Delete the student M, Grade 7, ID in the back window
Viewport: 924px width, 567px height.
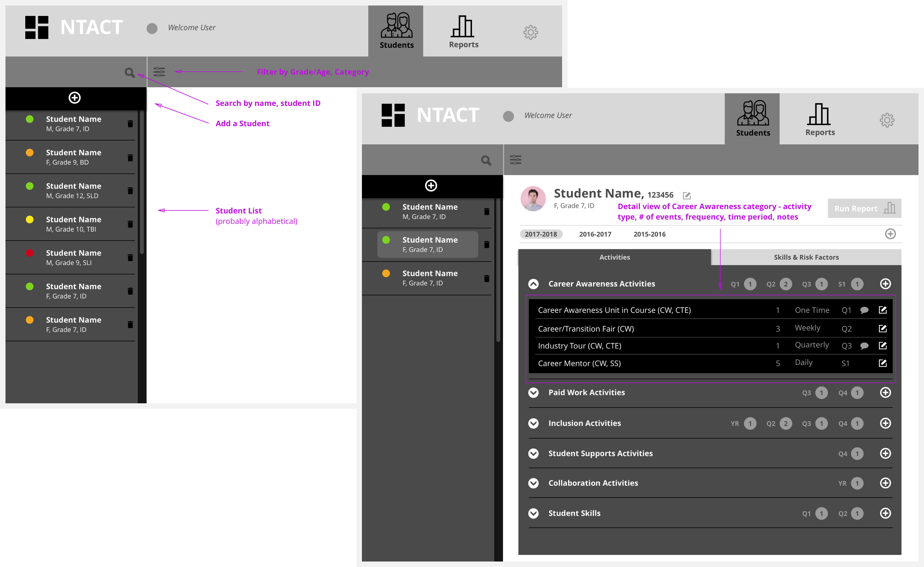pyautogui.click(x=130, y=123)
